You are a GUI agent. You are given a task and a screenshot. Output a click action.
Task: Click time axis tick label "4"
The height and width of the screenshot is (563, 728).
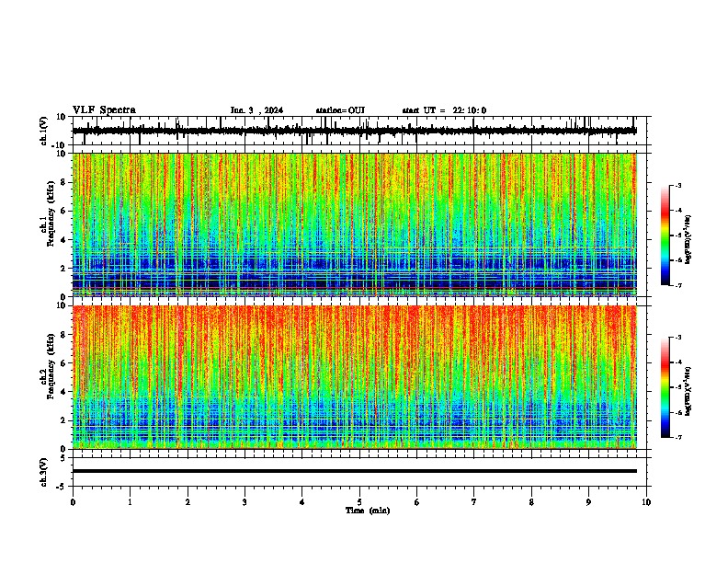302,502
